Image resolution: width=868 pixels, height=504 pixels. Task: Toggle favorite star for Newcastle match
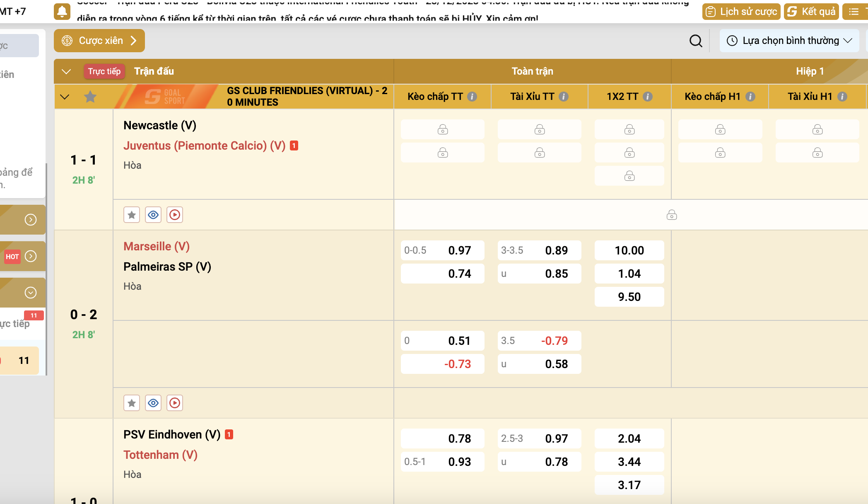pos(132,215)
